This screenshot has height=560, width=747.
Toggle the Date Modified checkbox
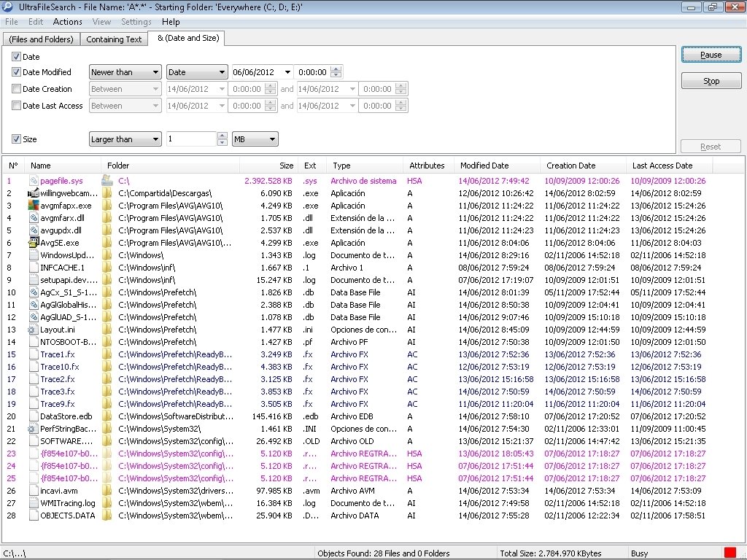(x=16, y=72)
